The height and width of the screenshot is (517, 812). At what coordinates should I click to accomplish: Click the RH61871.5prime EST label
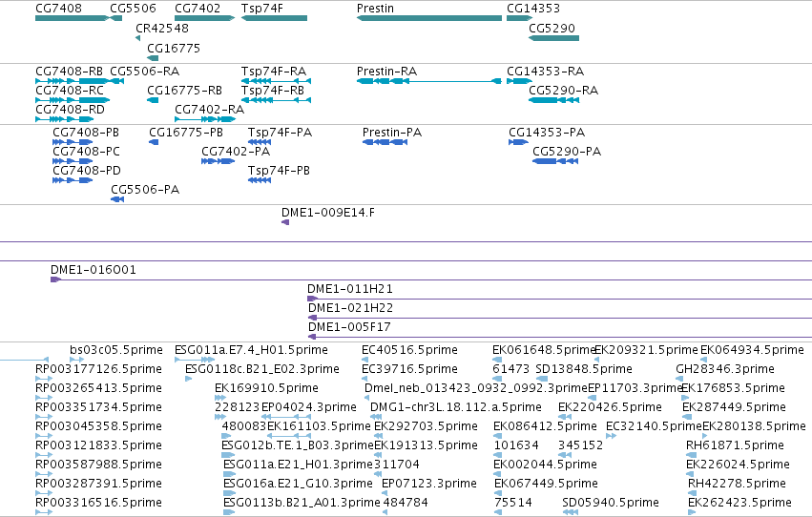tap(735, 445)
